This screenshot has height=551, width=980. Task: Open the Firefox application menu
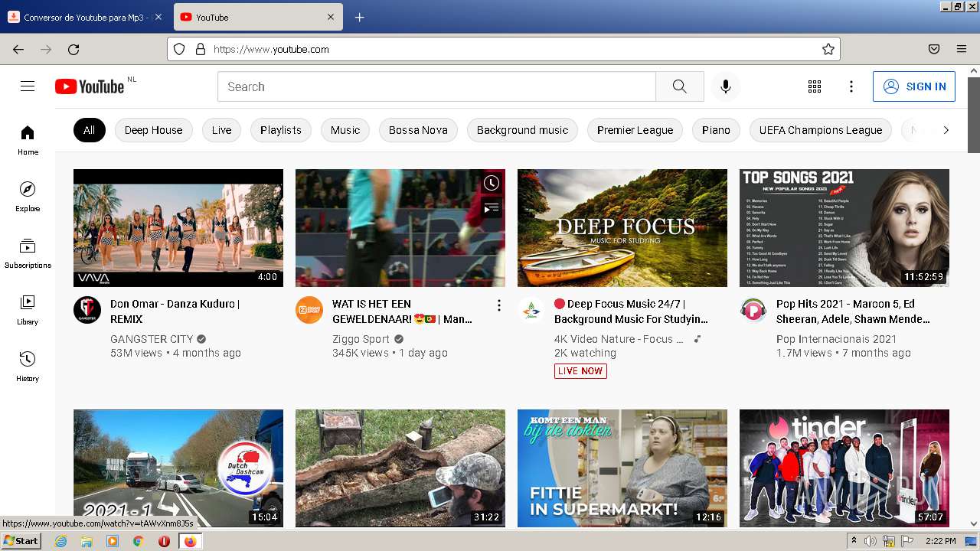962,49
